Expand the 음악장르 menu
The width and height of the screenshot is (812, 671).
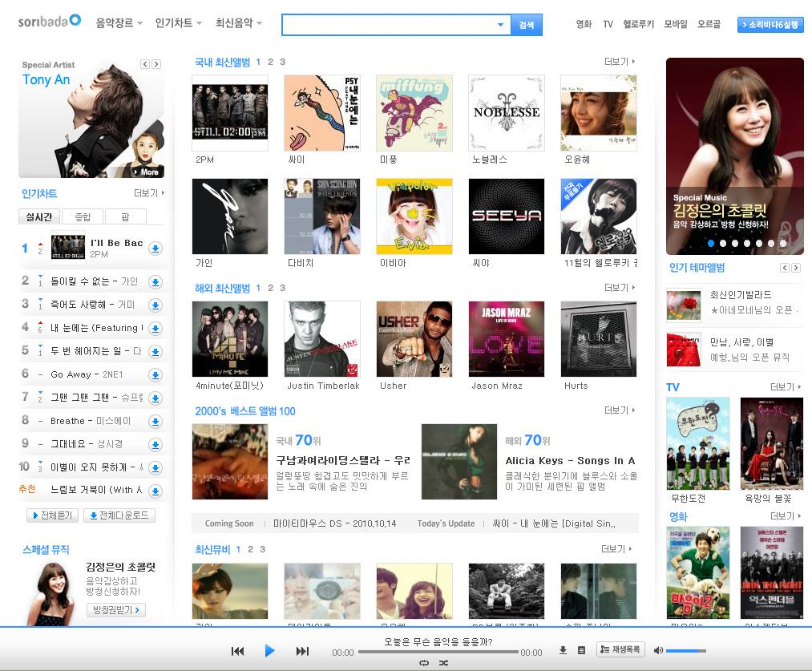click(x=119, y=23)
